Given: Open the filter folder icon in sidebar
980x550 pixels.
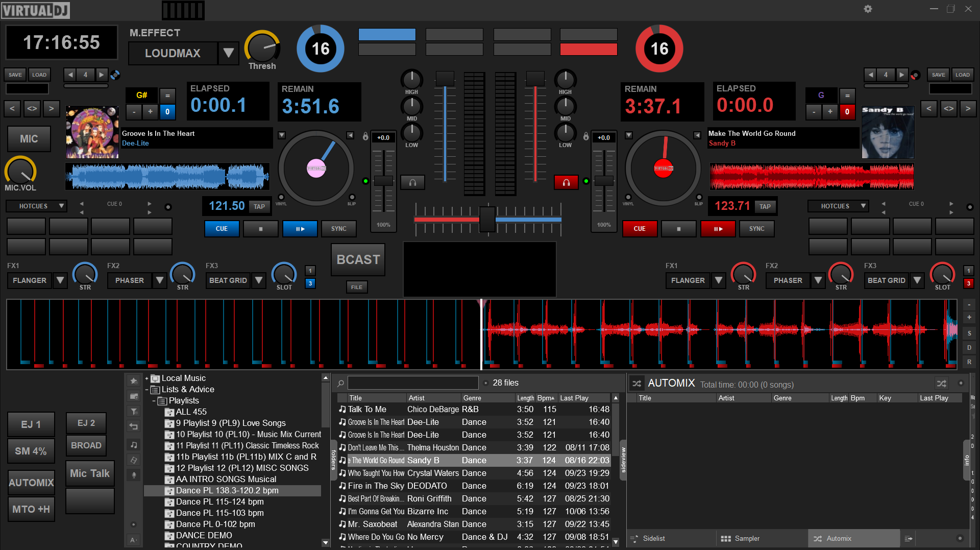Looking at the screenshot, I should [x=133, y=411].
